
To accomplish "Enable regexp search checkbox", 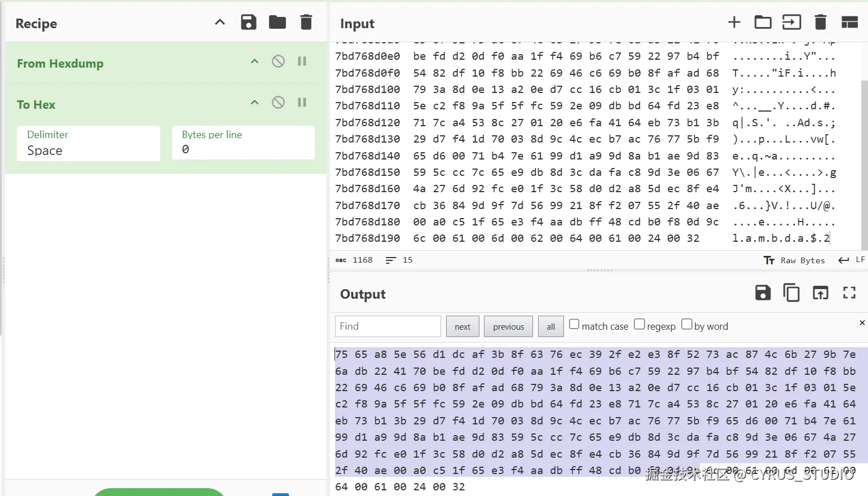I will click(639, 324).
